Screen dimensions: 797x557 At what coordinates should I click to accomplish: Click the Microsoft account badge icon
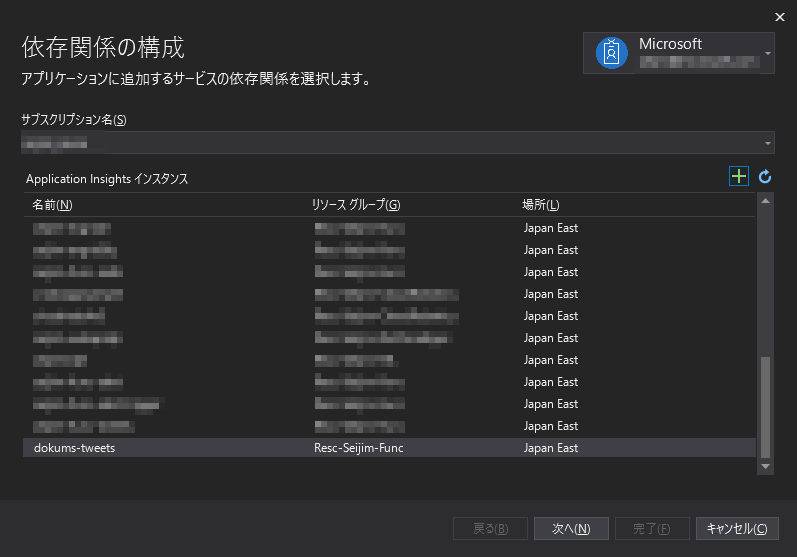(611, 53)
